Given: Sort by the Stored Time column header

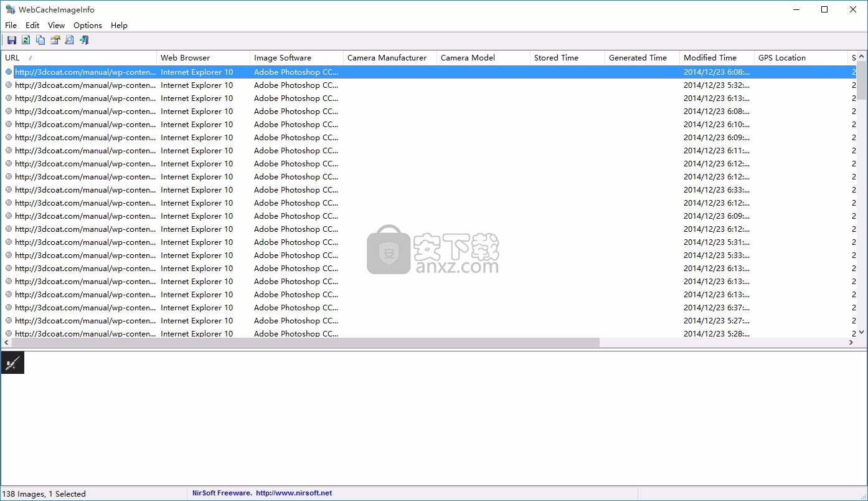Looking at the screenshot, I should (x=568, y=58).
